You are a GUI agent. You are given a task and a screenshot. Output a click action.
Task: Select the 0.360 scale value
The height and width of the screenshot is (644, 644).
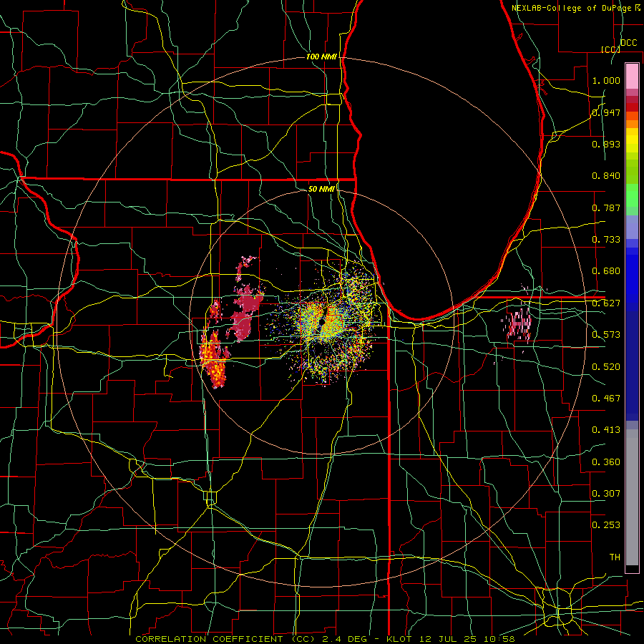pos(606,462)
